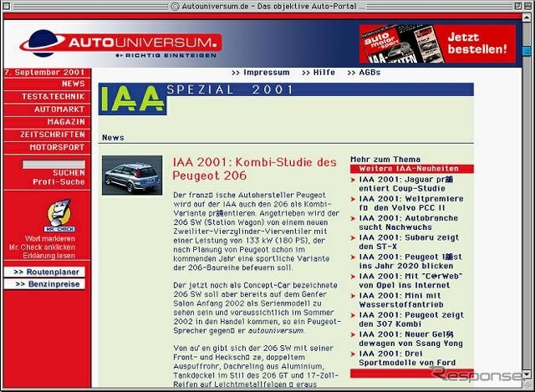The image size is (535, 392).
Task: Open Mini mit Wasserstoffantrieb link
Action: click(x=401, y=300)
